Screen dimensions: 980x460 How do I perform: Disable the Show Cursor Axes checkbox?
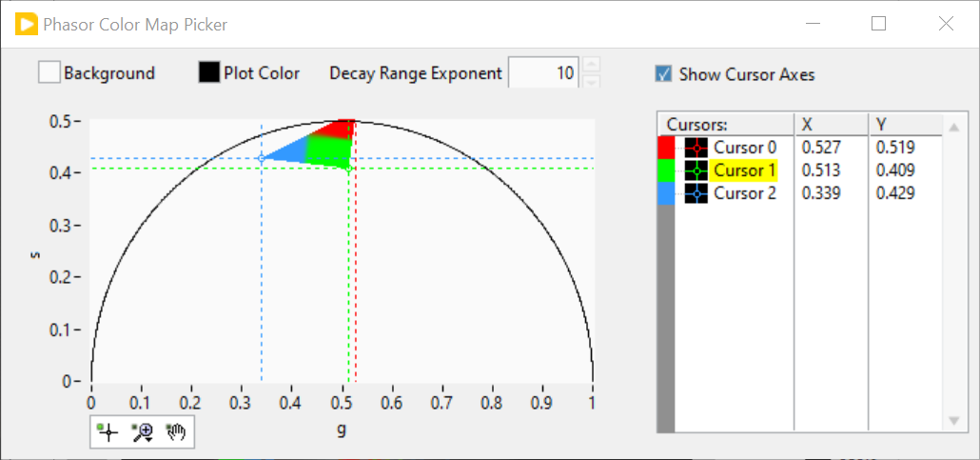tap(663, 74)
